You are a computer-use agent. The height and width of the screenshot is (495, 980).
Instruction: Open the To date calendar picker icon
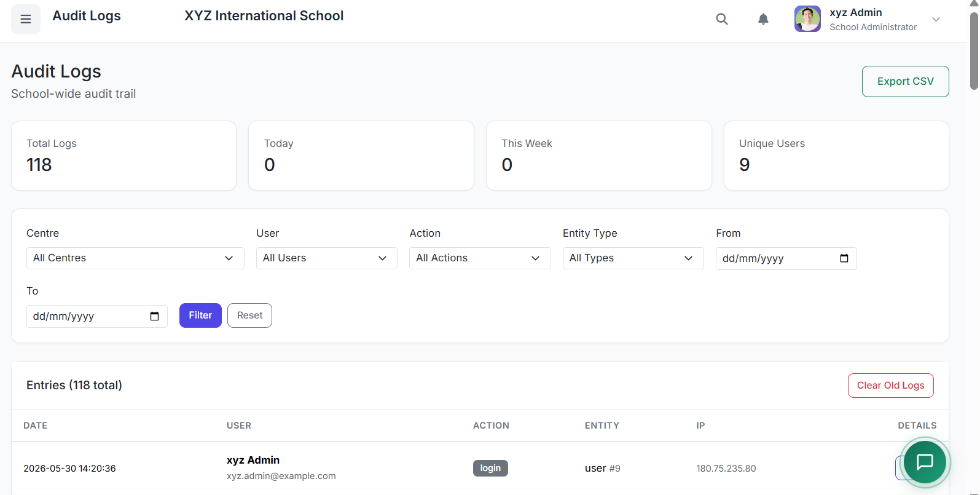pos(155,316)
